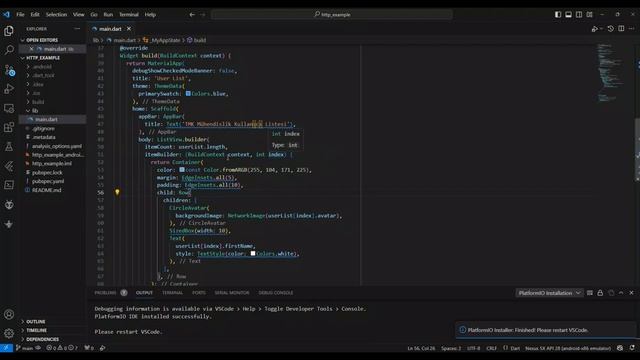Click the main git branch in status bar
This screenshot has height=360, width=640.
pos(24,348)
